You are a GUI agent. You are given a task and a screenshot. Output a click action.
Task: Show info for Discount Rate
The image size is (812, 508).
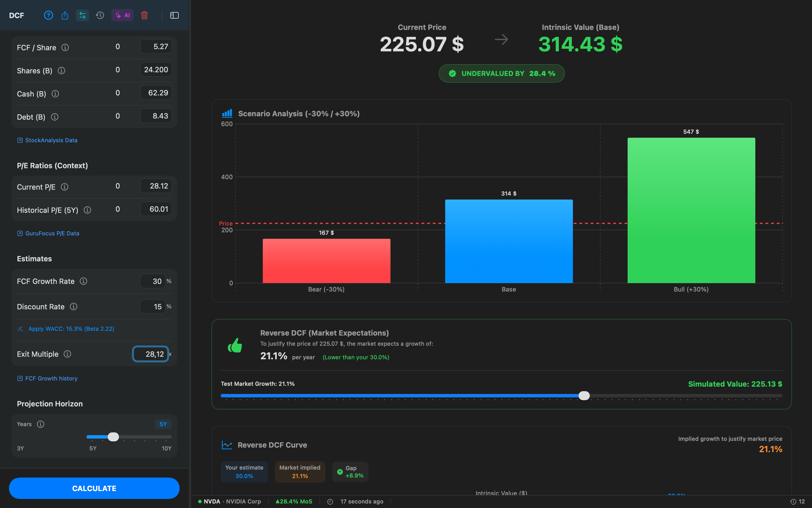(x=74, y=306)
